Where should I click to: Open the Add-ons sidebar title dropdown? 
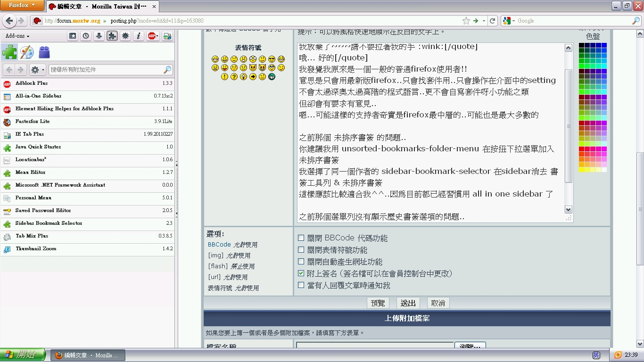click(x=17, y=36)
